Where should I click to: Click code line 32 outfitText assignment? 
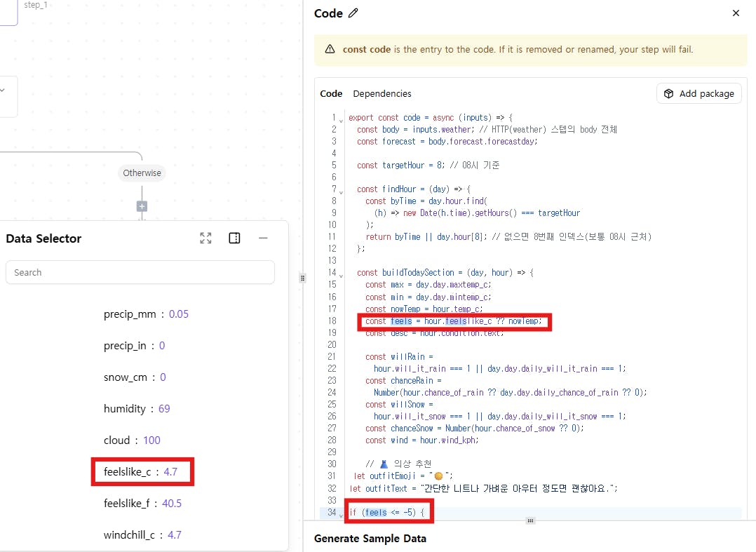point(483,488)
